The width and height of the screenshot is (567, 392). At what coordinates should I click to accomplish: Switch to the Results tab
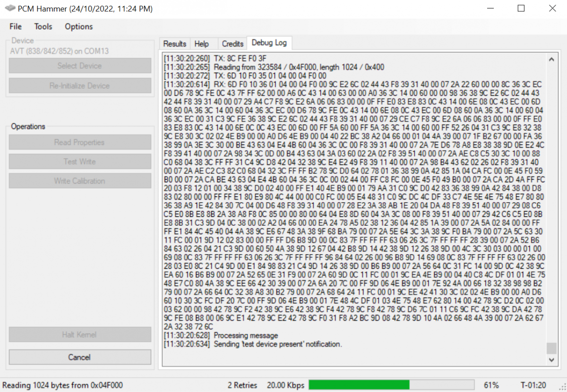click(175, 43)
